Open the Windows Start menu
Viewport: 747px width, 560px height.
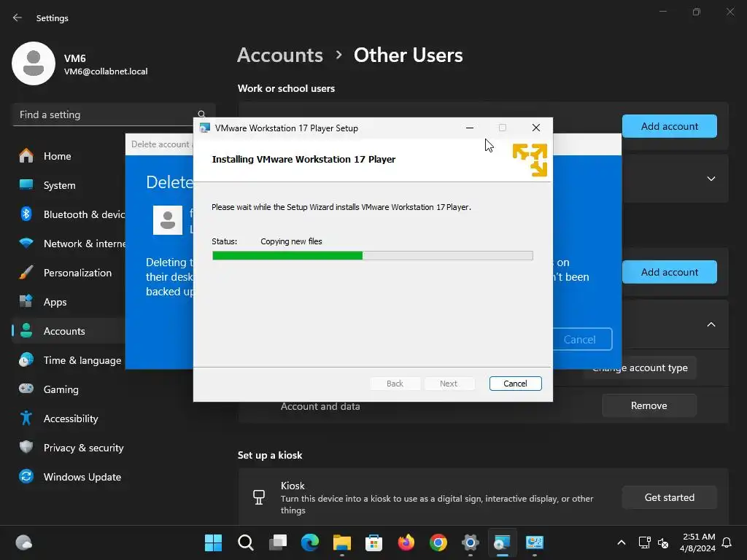coord(214,542)
